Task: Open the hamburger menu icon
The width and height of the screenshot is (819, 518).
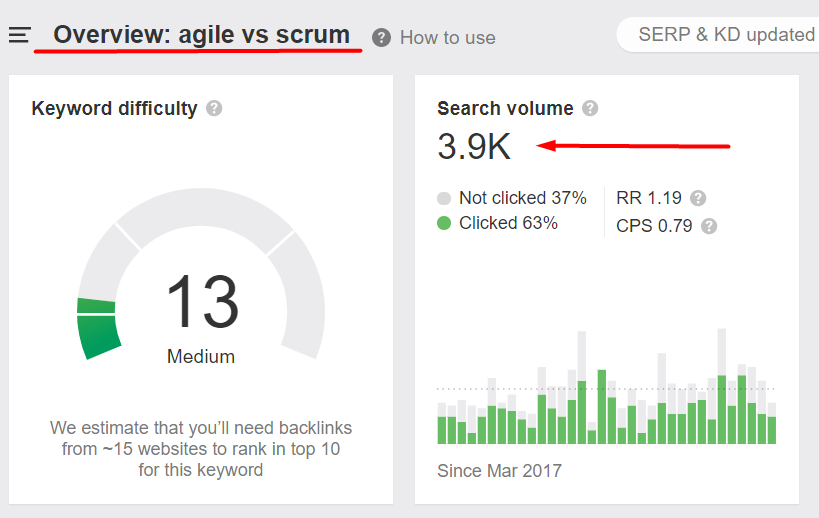Action: click(x=19, y=35)
